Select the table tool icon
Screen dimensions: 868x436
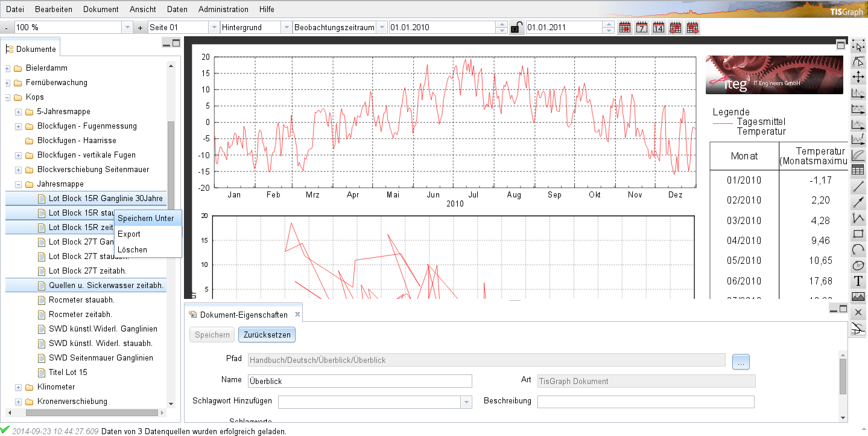pos(858,171)
